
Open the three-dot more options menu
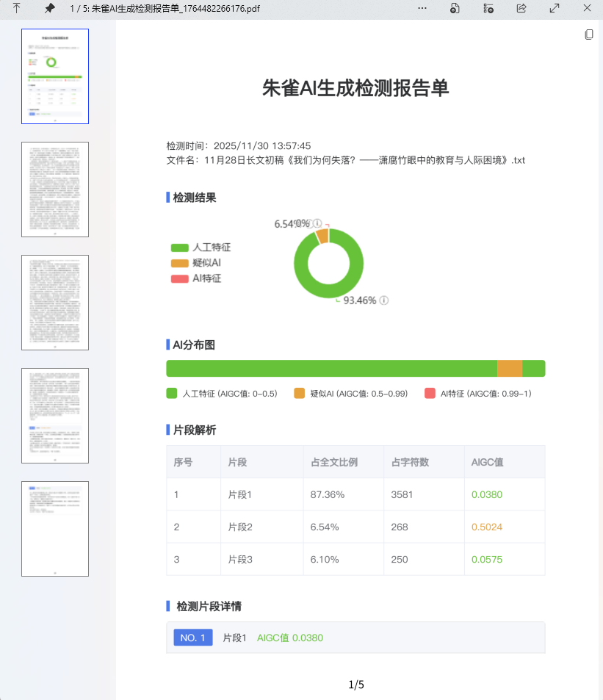422,9
